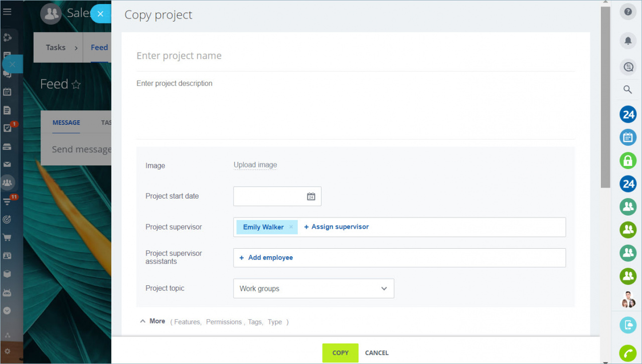Switch to the Feed tab
The width and height of the screenshot is (642, 364).
[x=99, y=48]
